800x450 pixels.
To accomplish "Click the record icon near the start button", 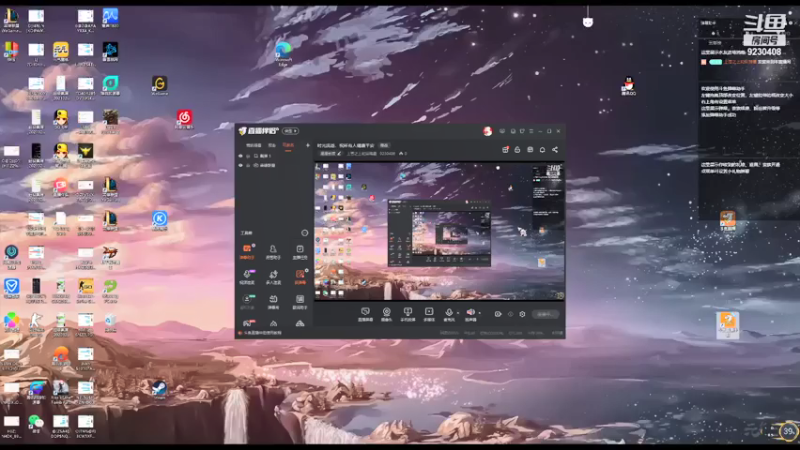I will (498, 314).
